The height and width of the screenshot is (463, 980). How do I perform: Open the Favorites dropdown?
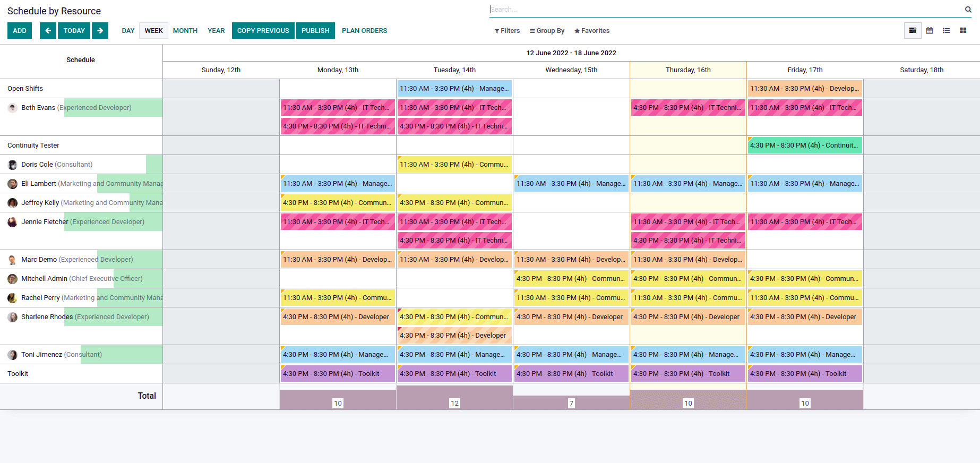tap(591, 31)
